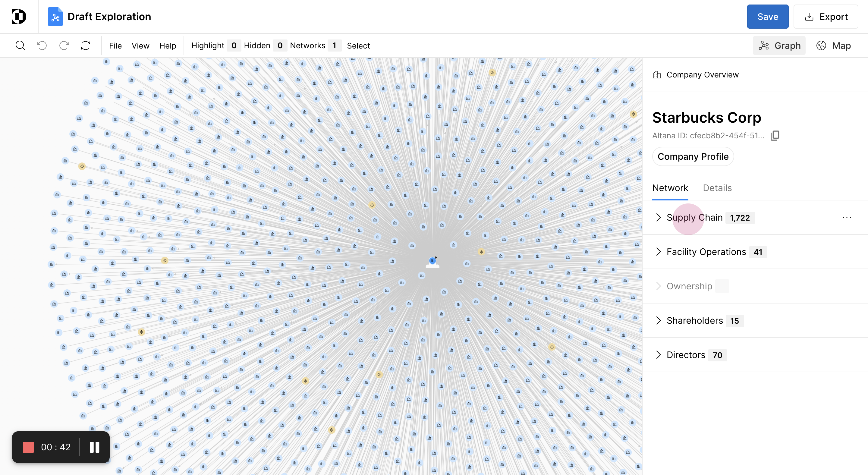Click the app logo in the header
Viewport: 868px width, 475px height.
[19, 17]
